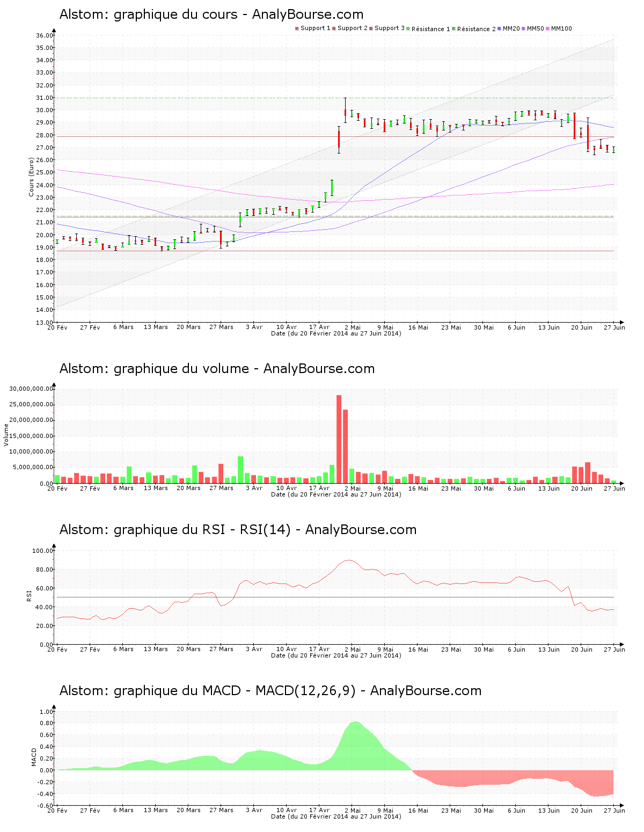Viewport: 644px width, 832px height.
Task: Click the 31.00 value on price axis
Action: click(44, 98)
